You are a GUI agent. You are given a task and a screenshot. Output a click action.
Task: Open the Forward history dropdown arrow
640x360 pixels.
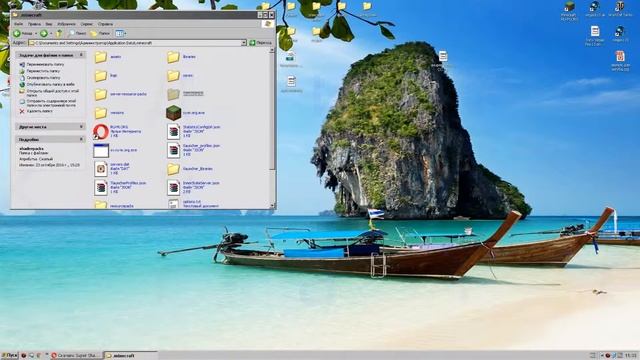51,33
